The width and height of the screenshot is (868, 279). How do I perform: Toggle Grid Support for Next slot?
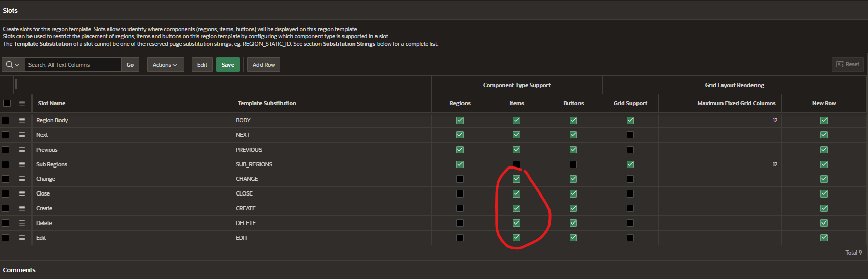(630, 135)
